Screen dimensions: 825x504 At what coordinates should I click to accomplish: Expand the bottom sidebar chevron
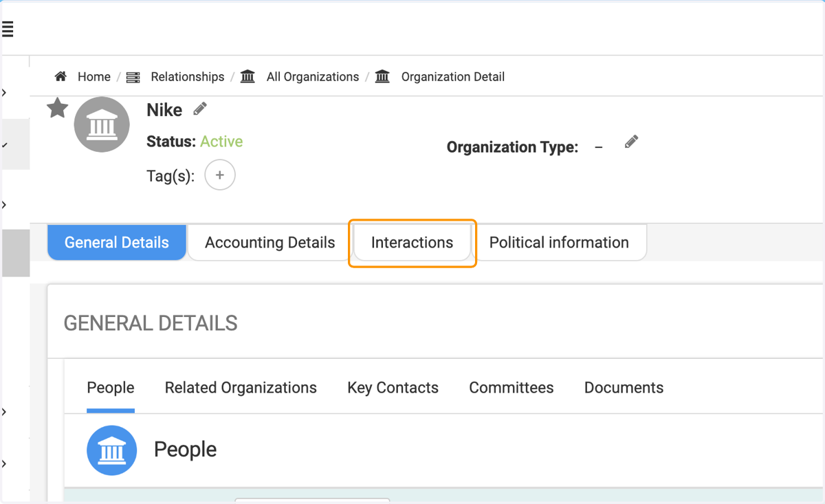click(4, 464)
